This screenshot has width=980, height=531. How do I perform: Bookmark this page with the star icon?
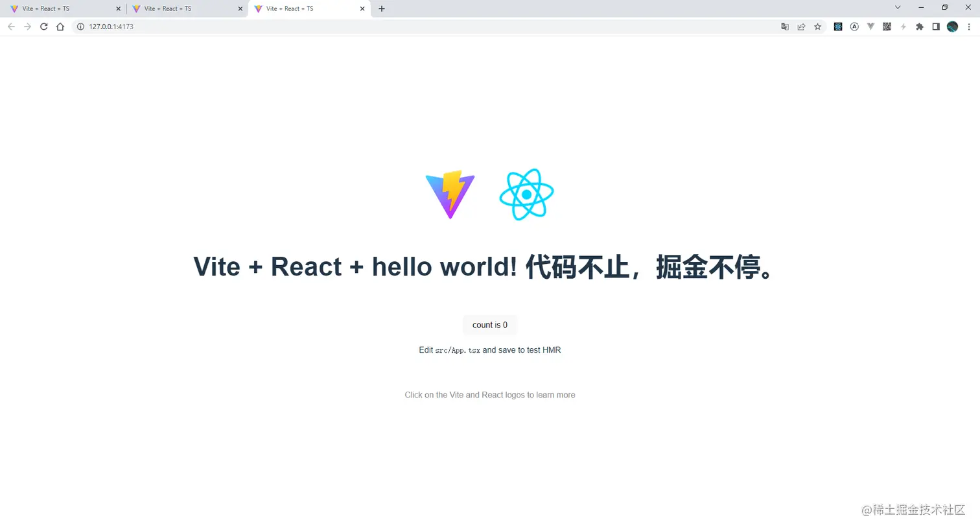[818, 27]
